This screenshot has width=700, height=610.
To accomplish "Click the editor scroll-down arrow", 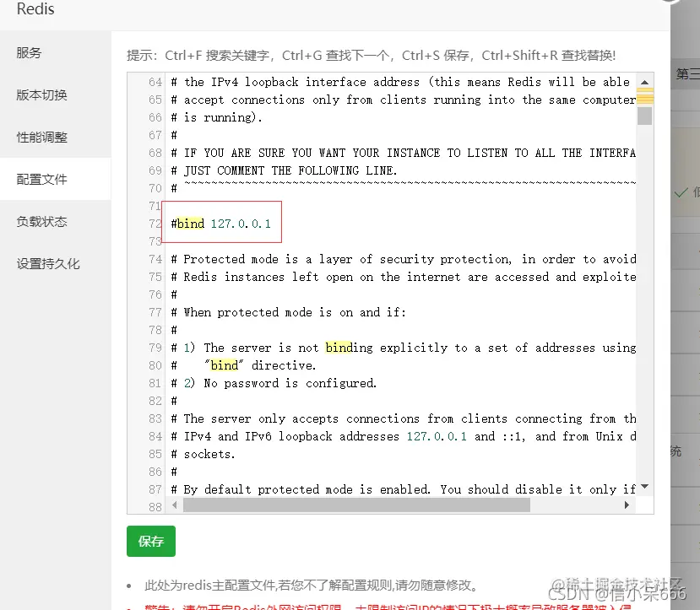I will 644,487.
